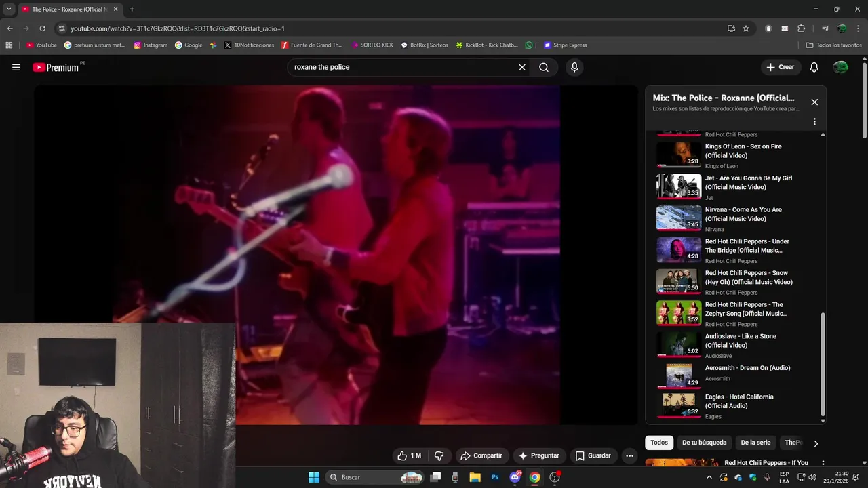Image resolution: width=868 pixels, height=488 pixels.
Task: Open options for Red Hot Chili Peppers - If You
Action: [823, 464]
